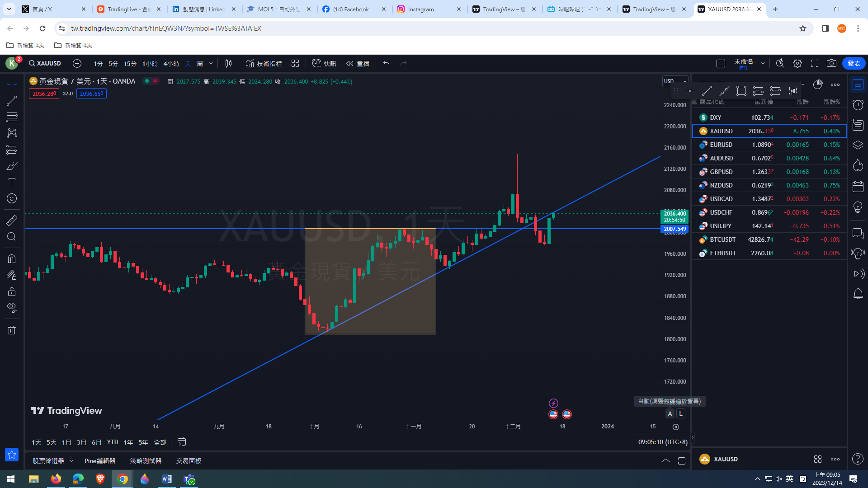This screenshot has height=488, width=868.
Task: Open the notifications bell on right sidebar
Action: [858, 294]
